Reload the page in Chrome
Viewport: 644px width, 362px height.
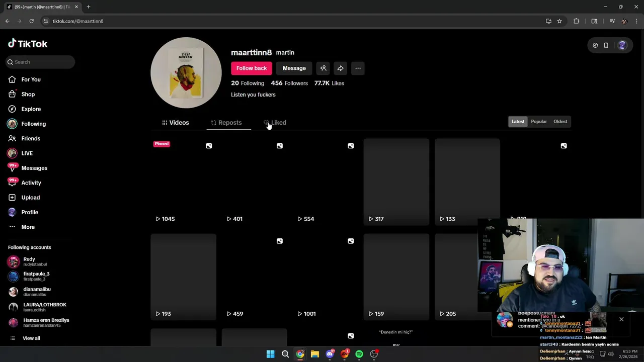(31, 21)
